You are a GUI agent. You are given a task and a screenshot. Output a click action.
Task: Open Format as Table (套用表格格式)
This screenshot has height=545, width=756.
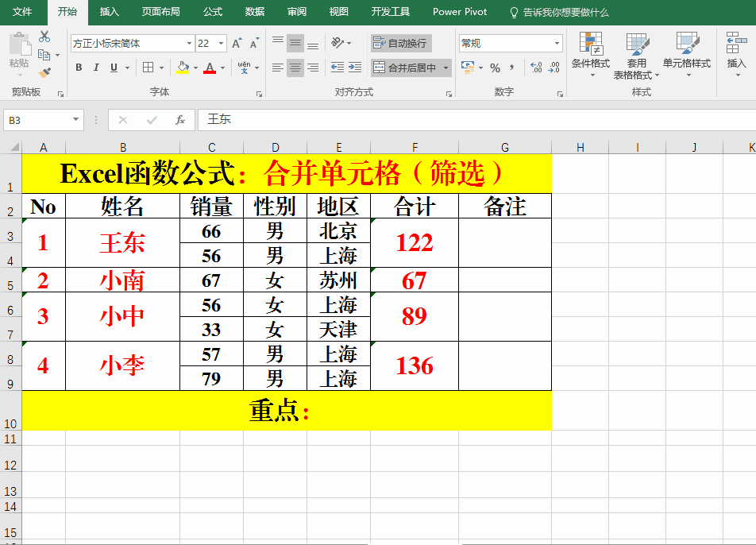pyautogui.click(x=636, y=56)
